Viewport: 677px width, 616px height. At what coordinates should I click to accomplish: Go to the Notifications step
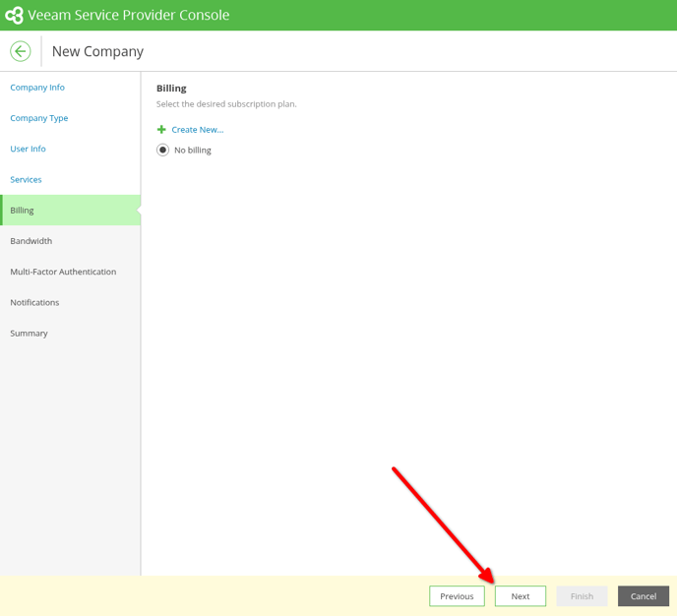(x=35, y=302)
